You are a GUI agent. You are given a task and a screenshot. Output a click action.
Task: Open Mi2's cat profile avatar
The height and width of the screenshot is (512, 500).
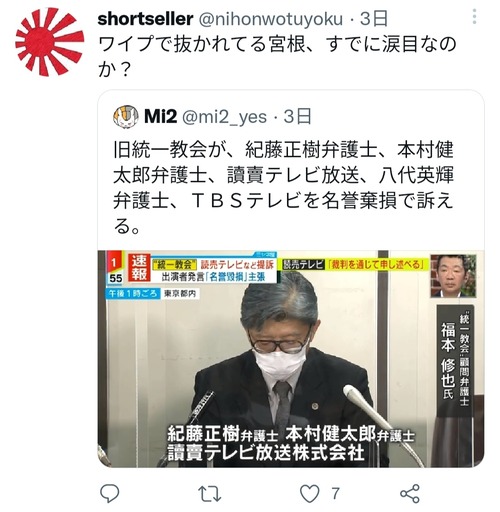click(126, 117)
